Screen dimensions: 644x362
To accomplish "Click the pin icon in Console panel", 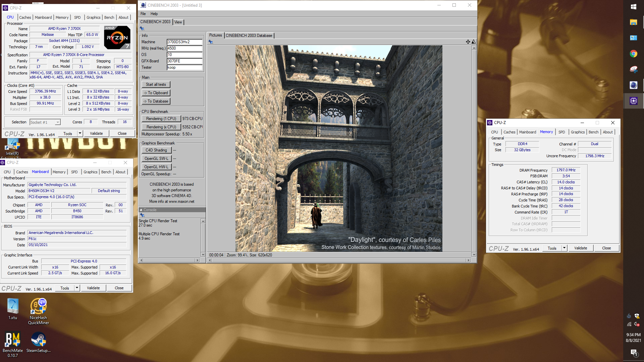I will point(142,215).
